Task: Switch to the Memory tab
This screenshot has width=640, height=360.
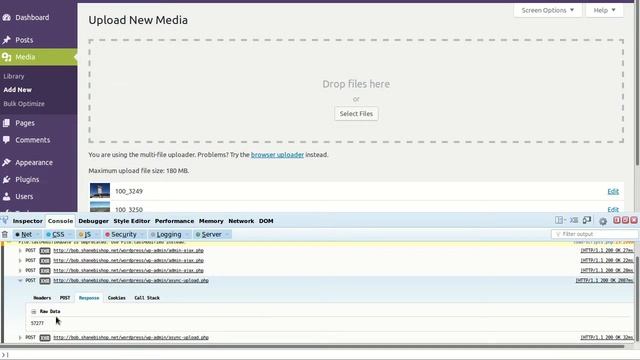Action: (x=211, y=221)
